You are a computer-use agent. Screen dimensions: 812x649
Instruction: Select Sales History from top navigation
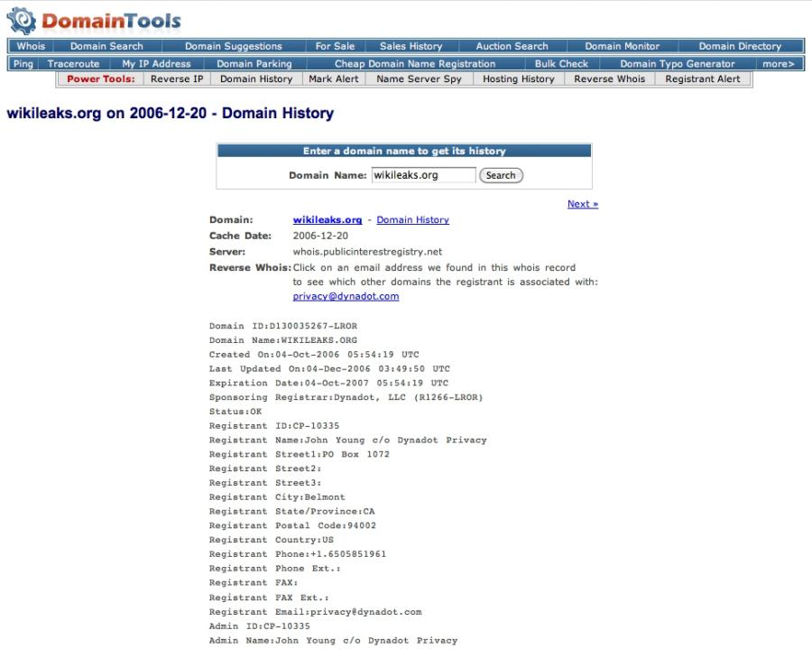tap(411, 46)
